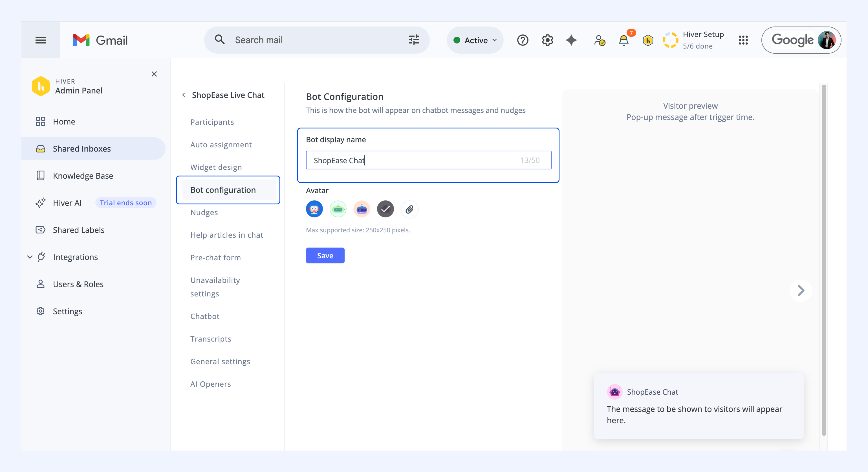Open the Gemini sparkle icon

pyautogui.click(x=572, y=40)
